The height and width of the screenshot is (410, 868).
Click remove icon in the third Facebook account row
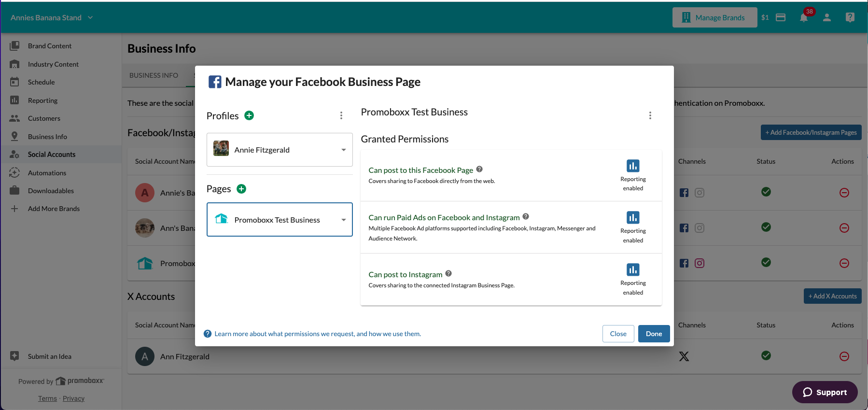tap(844, 263)
